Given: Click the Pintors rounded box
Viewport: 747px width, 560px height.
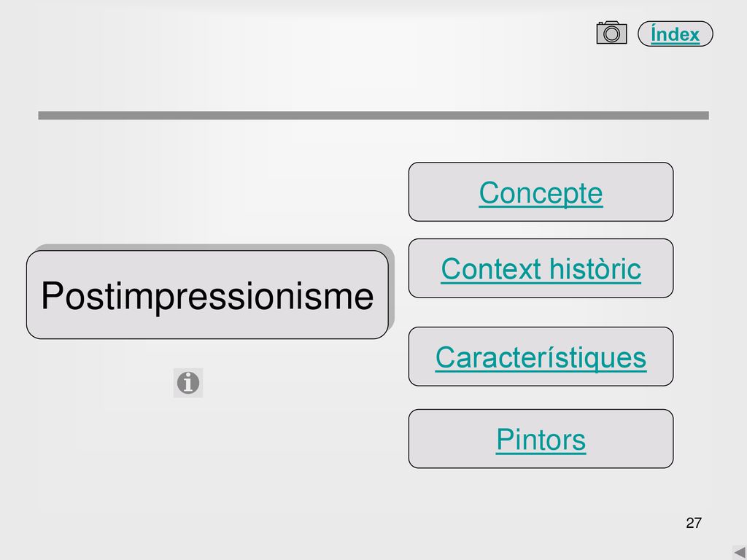Looking at the screenshot, I should pyautogui.click(x=541, y=438).
